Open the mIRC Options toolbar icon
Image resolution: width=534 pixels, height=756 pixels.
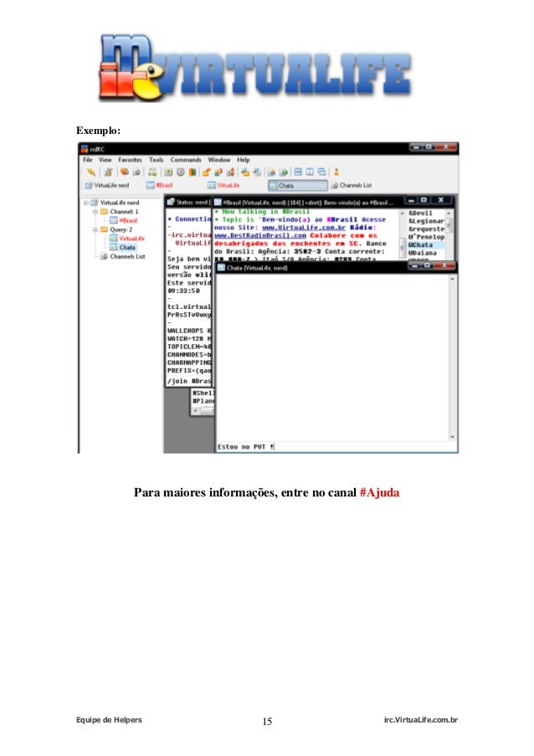click(109, 172)
